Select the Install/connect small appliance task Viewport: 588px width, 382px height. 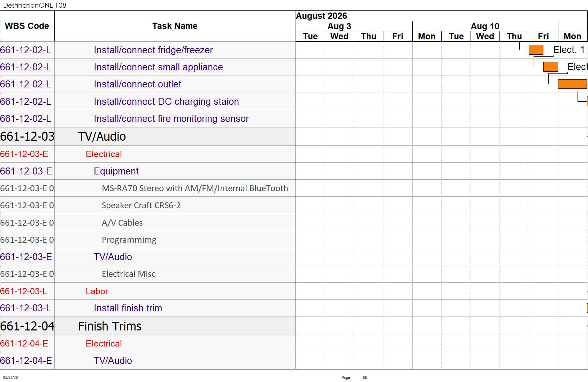pos(158,67)
